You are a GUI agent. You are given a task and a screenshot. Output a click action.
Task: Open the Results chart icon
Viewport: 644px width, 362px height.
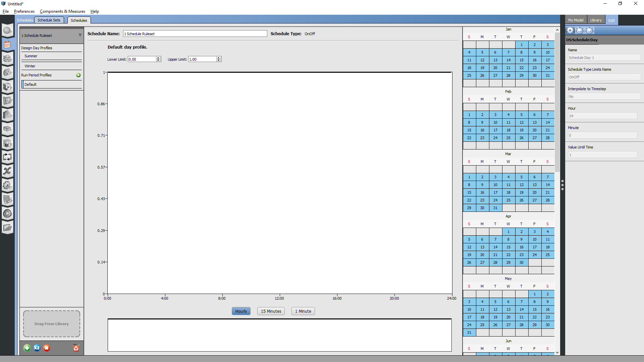click(x=7, y=228)
